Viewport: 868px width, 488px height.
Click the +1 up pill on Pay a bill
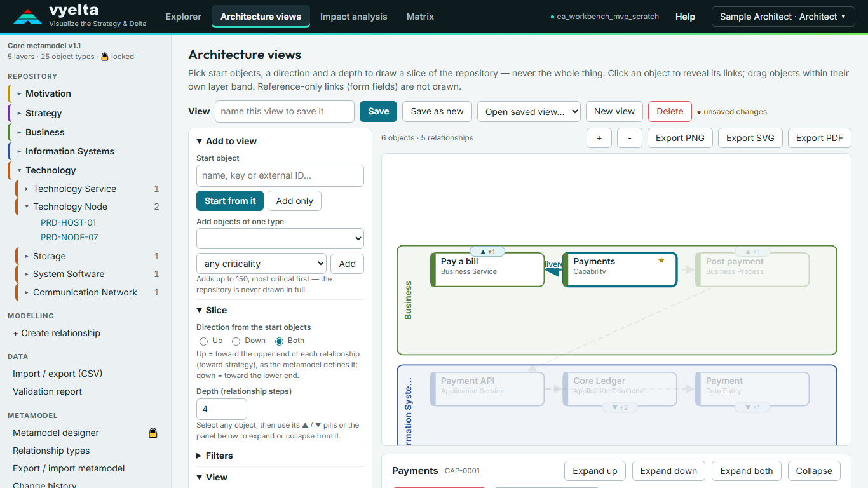point(487,252)
